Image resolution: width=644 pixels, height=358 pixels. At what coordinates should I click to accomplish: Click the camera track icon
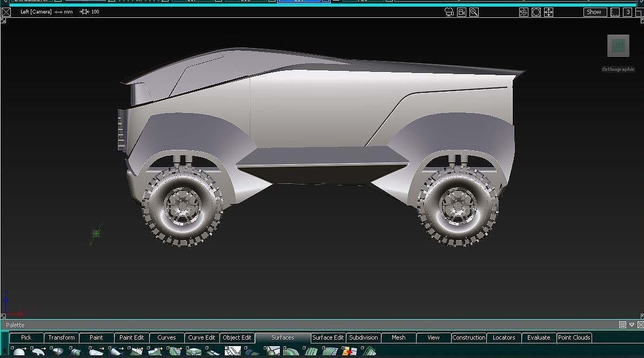pos(461,12)
